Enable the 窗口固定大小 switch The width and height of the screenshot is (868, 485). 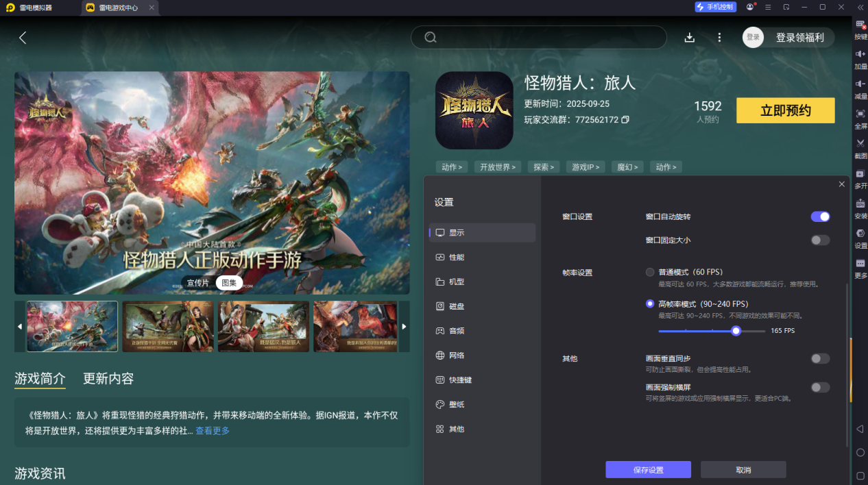(820, 240)
